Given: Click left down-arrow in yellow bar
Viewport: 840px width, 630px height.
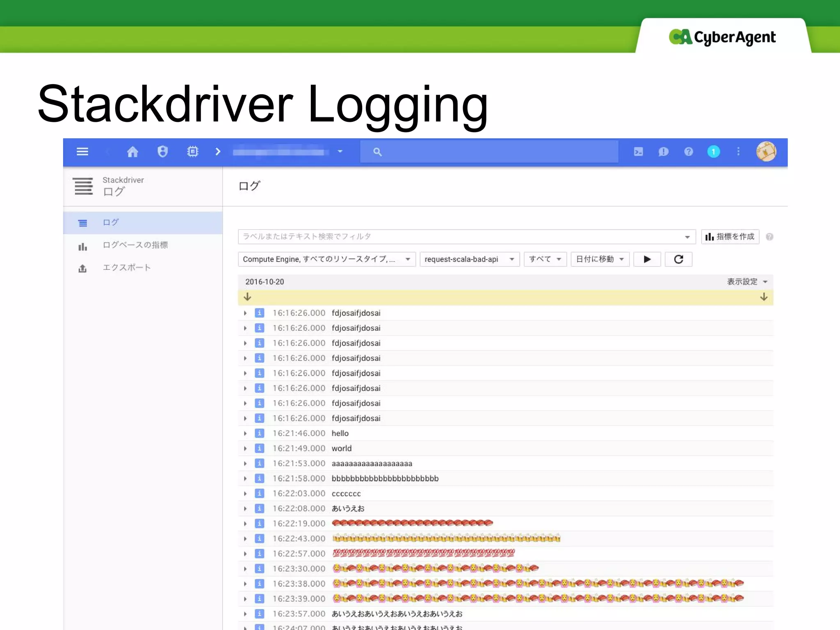Looking at the screenshot, I should click(247, 297).
